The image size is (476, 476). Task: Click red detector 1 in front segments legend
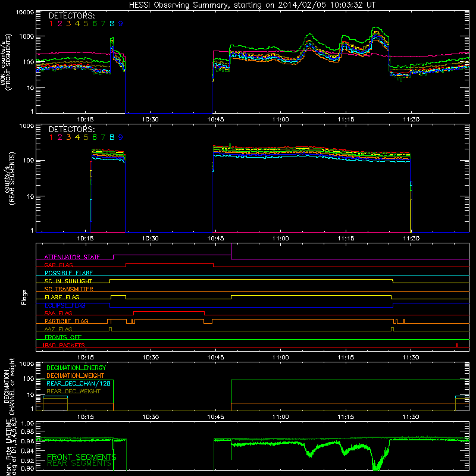click(51, 24)
